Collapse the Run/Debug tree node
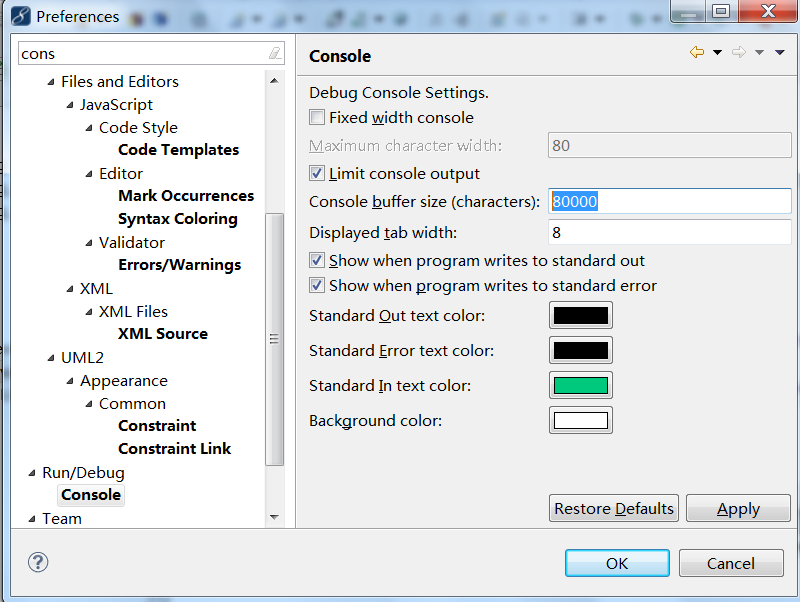Viewport: 800px width, 602px height. coord(32,473)
